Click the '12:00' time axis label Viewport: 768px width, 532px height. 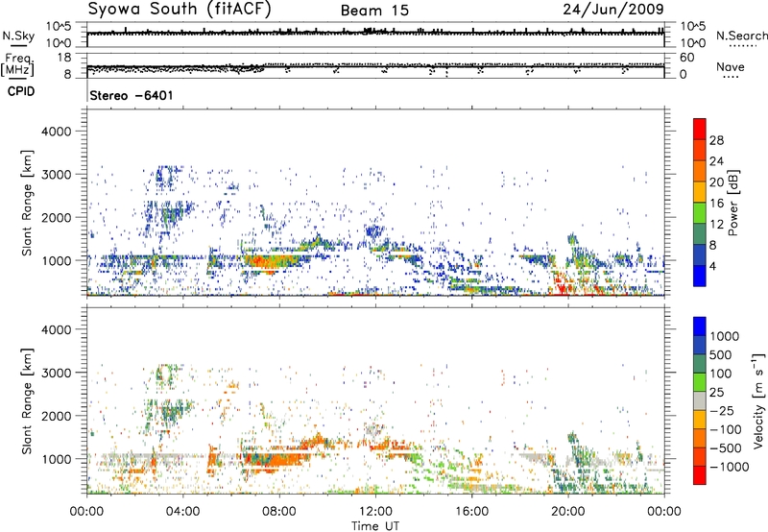pos(375,512)
